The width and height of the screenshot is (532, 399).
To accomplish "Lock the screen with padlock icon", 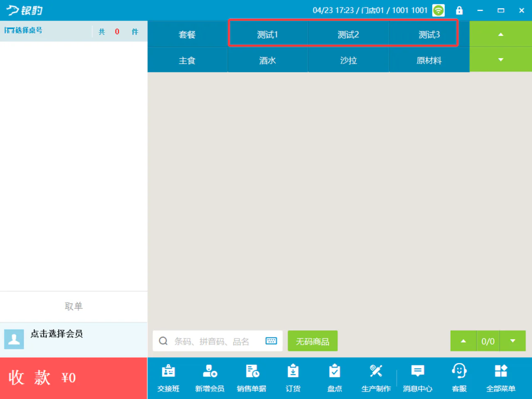I will point(459,10).
